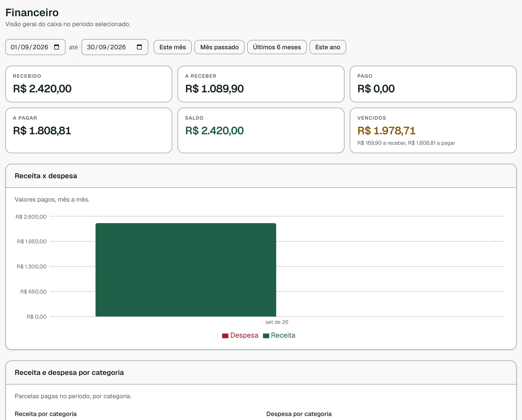Viewport: 522px width, 420px height.
Task: Click the SALDO card label
Action: point(194,118)
